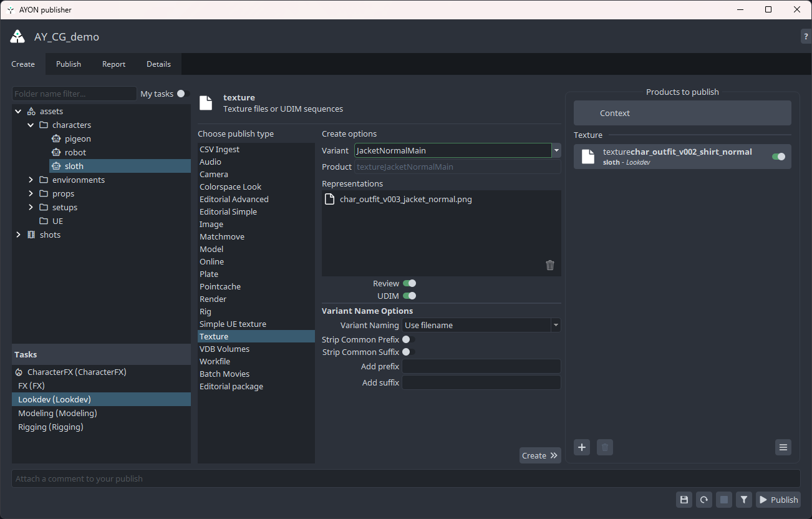Toggle the My tasks switch
The height and width of the screenshot is (519, 812).
click(x=182, y=94)
